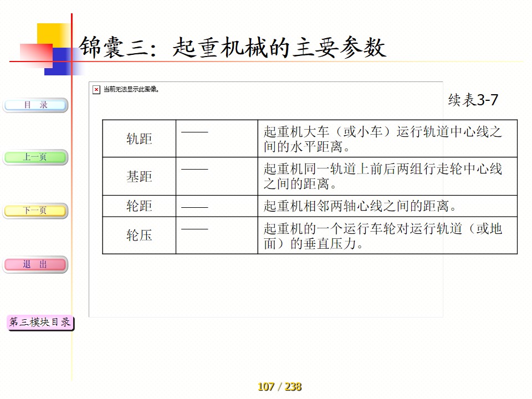This screenshot has height=399, width=532.
Task: Open the 第三模块目录 module index
Action: [x=40, y=322]
